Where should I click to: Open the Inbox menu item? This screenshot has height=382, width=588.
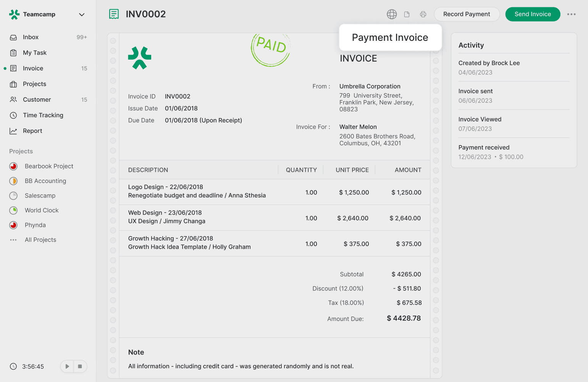31,37
